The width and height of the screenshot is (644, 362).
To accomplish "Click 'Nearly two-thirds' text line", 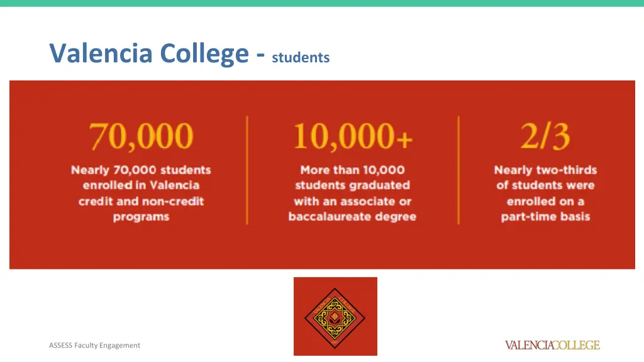I will click(545, 170).
